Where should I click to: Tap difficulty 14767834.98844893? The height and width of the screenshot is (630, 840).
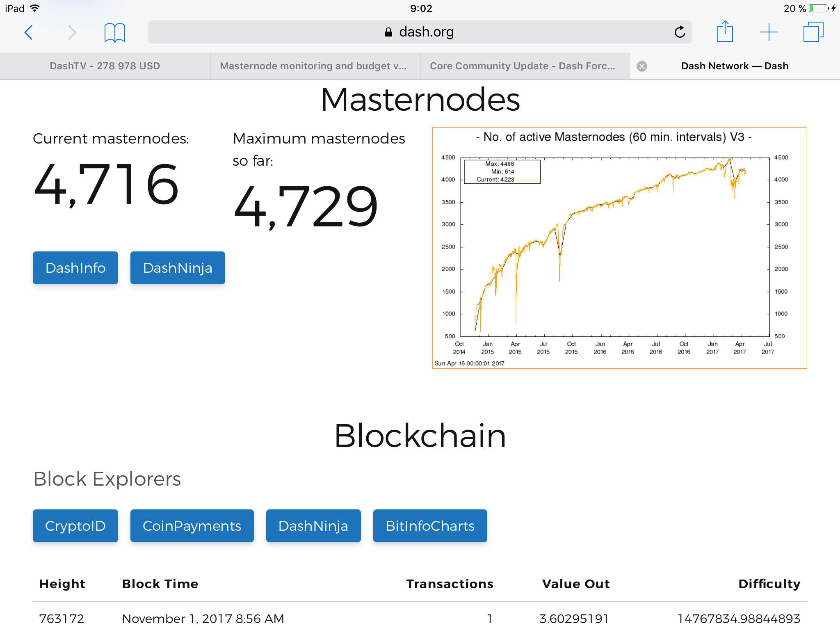[x=739, y=619]
